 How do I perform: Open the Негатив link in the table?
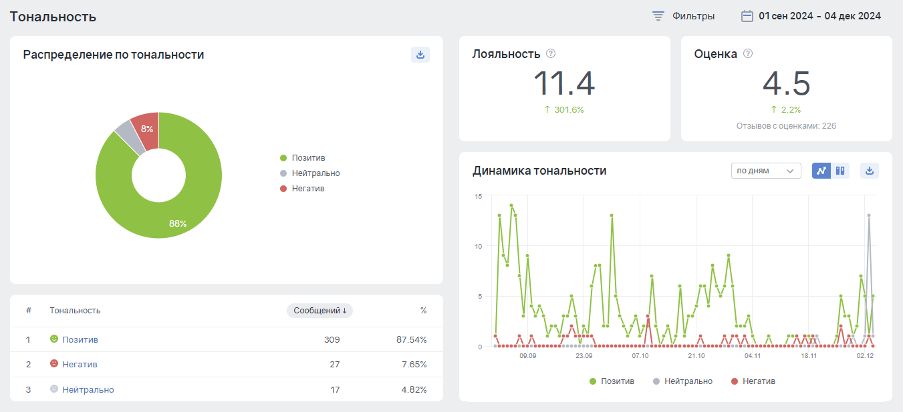pyautogui.click(x=79, y=365)
